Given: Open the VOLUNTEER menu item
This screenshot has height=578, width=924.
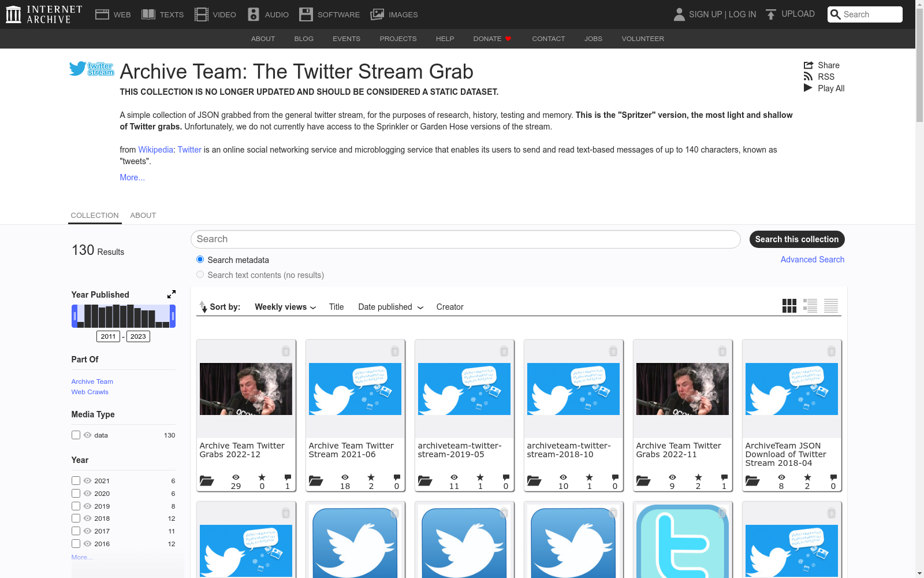Looking at the screenshot, I should [x=643, y=39].
